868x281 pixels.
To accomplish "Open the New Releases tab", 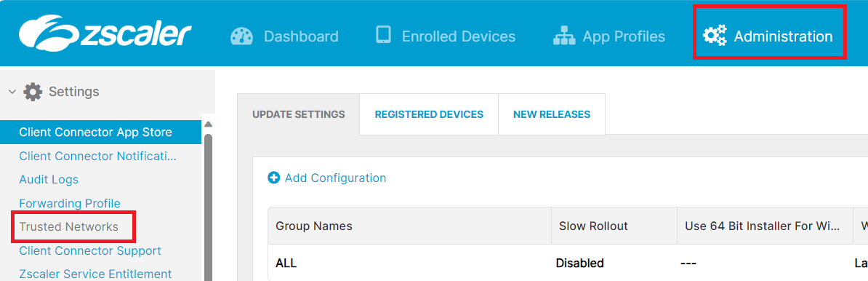I will (x=551, y=114).
